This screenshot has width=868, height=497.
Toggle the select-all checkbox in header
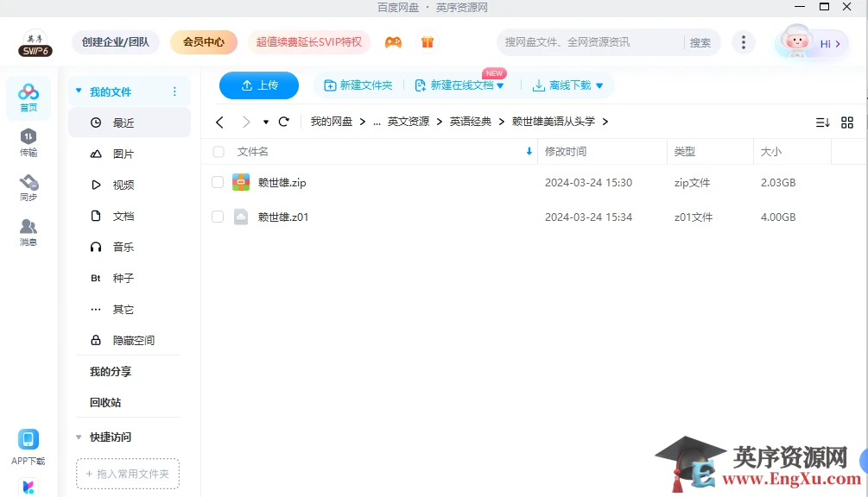219,152
